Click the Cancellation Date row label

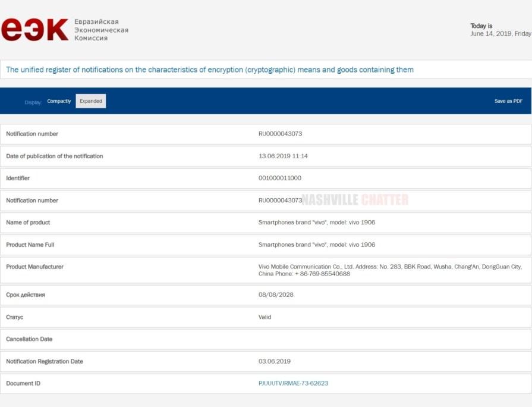click(29, 339)
